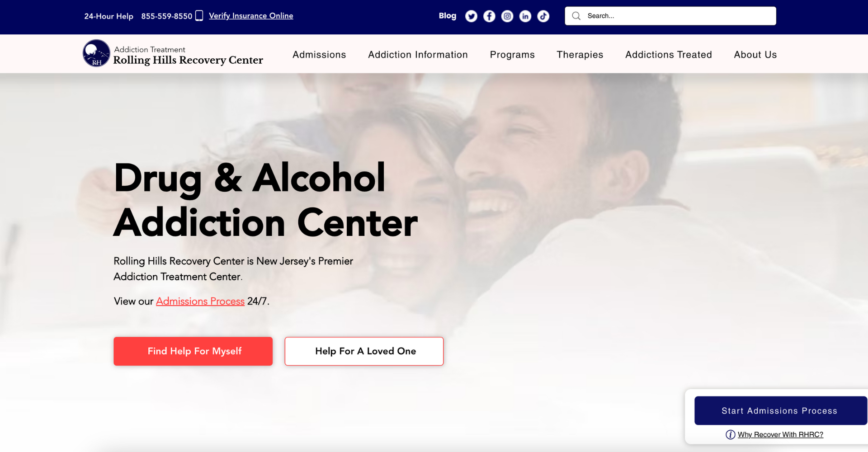Click the Find Help For Myself button

[193, 351]
